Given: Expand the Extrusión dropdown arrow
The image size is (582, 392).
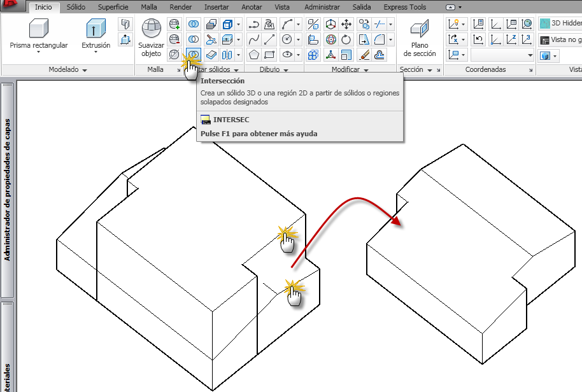Looking at the screenshot, I should pyautogui.click(x=96, y=52).
